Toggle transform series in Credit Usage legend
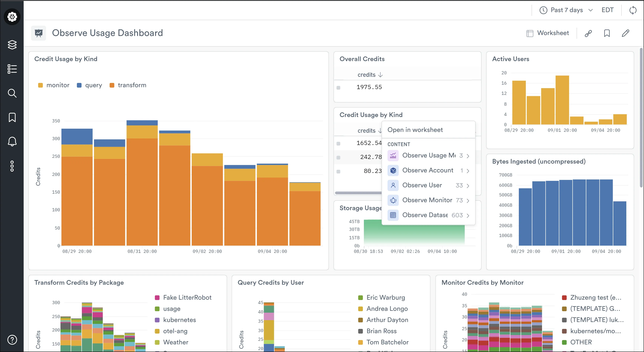Image resolution: width=644 pixels, height=352 pixels. pyautogui.click(x=128, y=85)
